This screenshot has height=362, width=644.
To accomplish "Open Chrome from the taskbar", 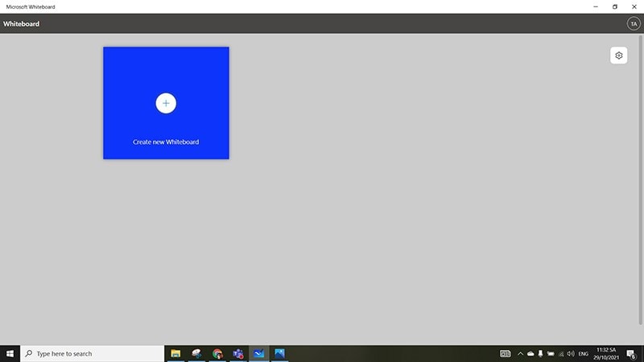I will click(217, 353).
